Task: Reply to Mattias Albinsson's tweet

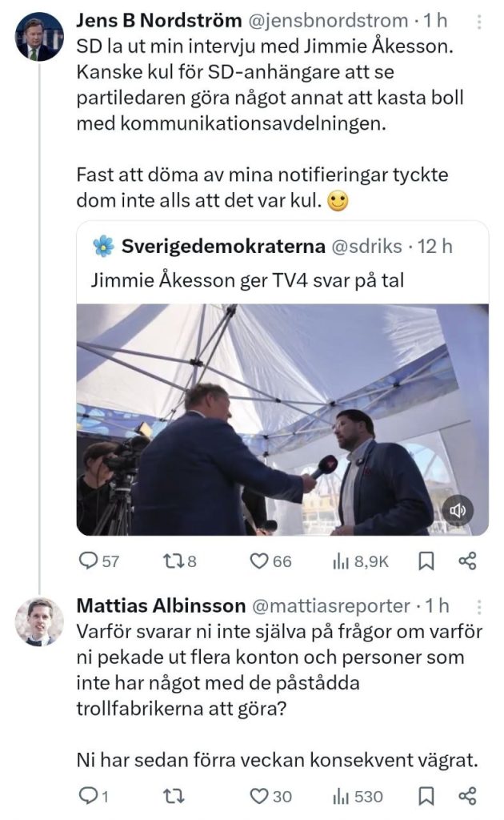Action: click(x=87, y=796)
